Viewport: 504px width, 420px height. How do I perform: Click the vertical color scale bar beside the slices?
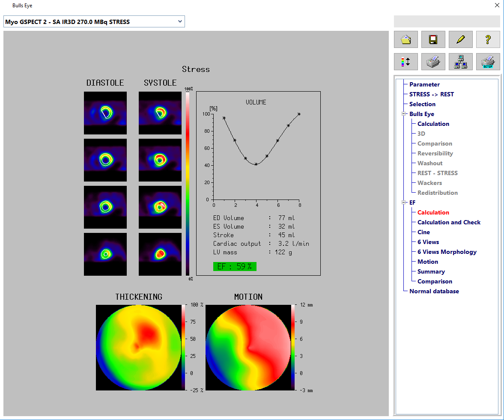point(188,183)
